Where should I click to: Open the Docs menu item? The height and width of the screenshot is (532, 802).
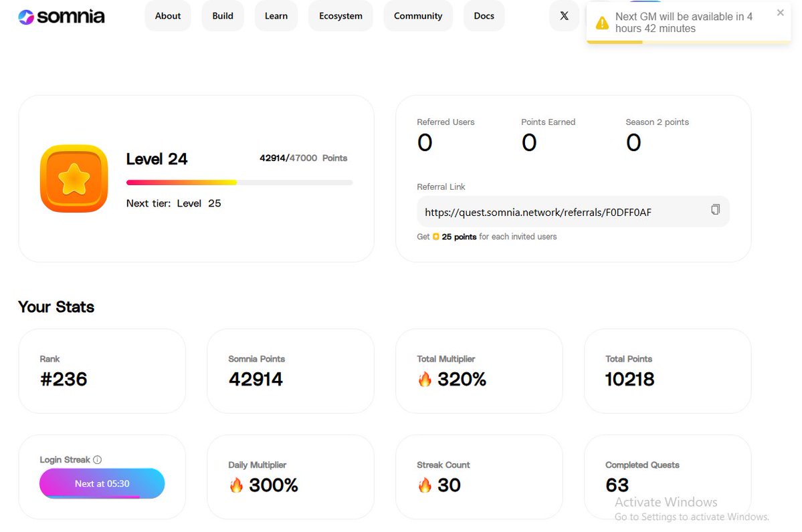484,16
